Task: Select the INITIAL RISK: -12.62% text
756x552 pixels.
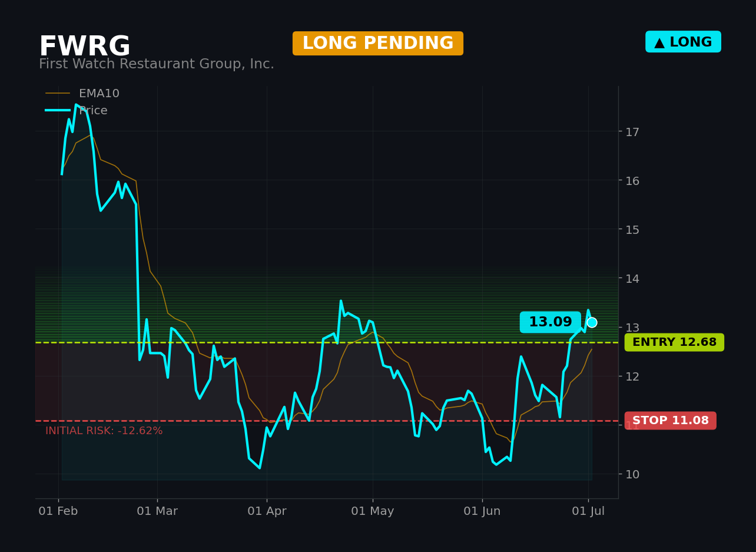Action: click(104, 431)
